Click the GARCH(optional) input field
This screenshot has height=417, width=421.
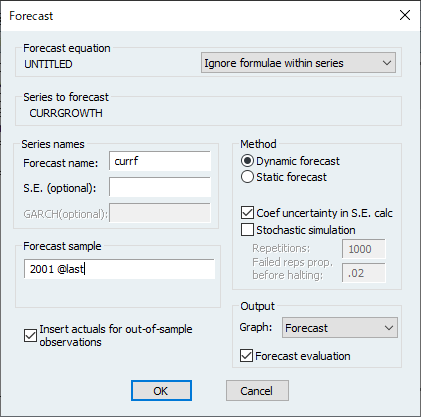click(160, 213)
